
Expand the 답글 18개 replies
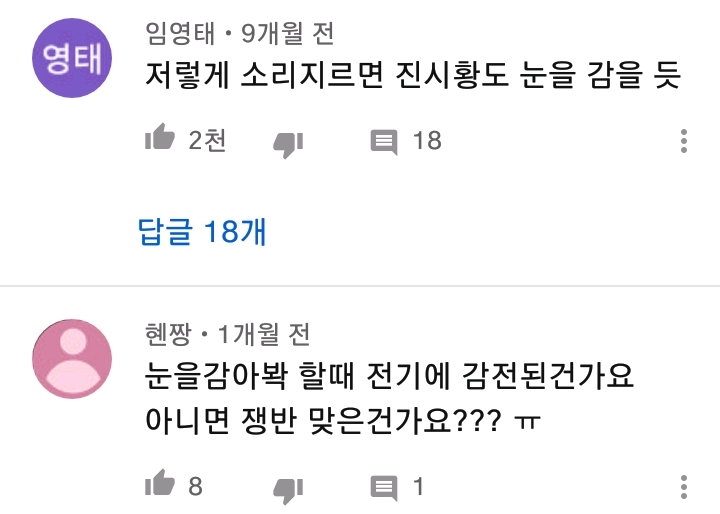click(x=202, y=232)
